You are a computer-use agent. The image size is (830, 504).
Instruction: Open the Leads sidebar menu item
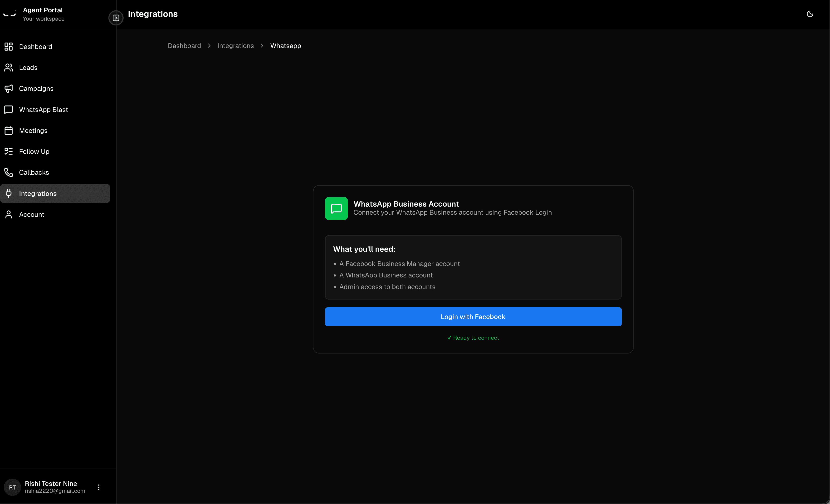(55, 68)
